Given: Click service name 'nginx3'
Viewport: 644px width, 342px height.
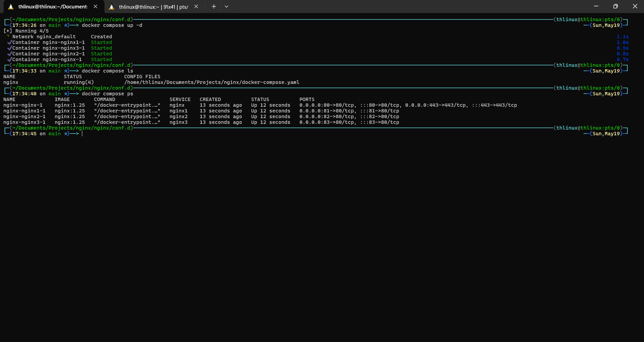Looking at the screenshot, I should point(179,123).
